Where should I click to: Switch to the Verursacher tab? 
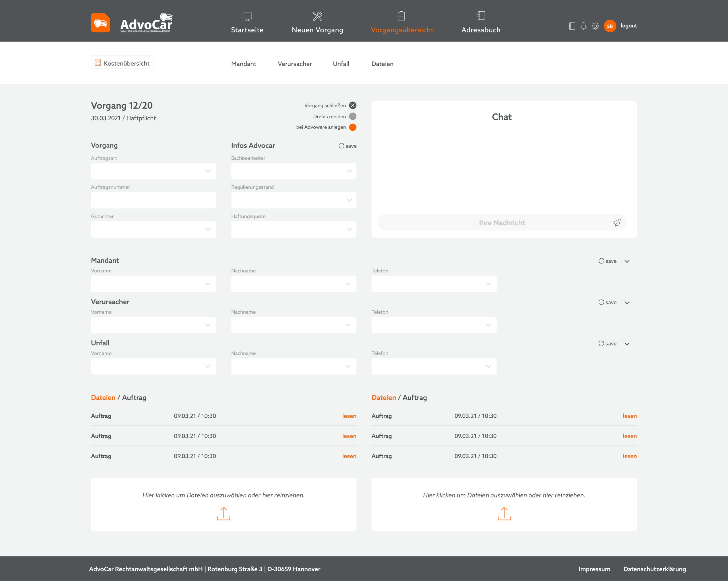coord(295,64)
